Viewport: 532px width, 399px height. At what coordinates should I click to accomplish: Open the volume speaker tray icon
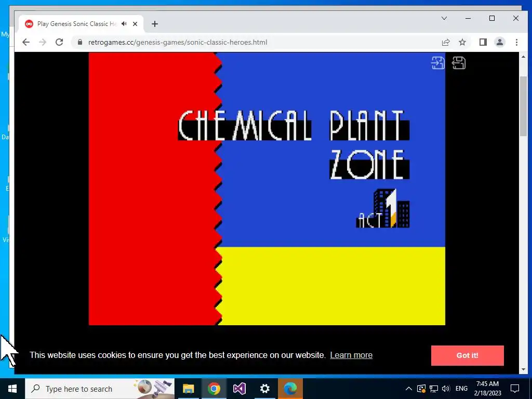click(446, 389)
